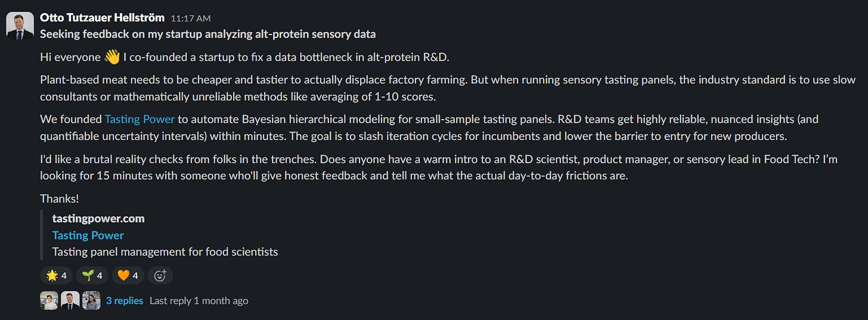Open first replier's avatar in thread summary
Image resolution: width=868 pixels, height=320 pixels.
point(49,300)
